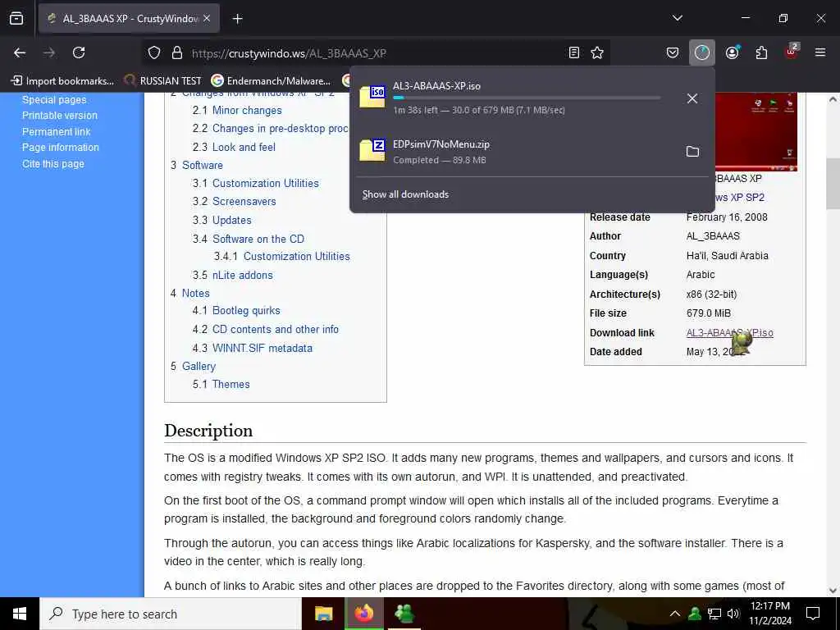Open tracking protection shield icon
This screenshot has height=630, width=840.
154,52
